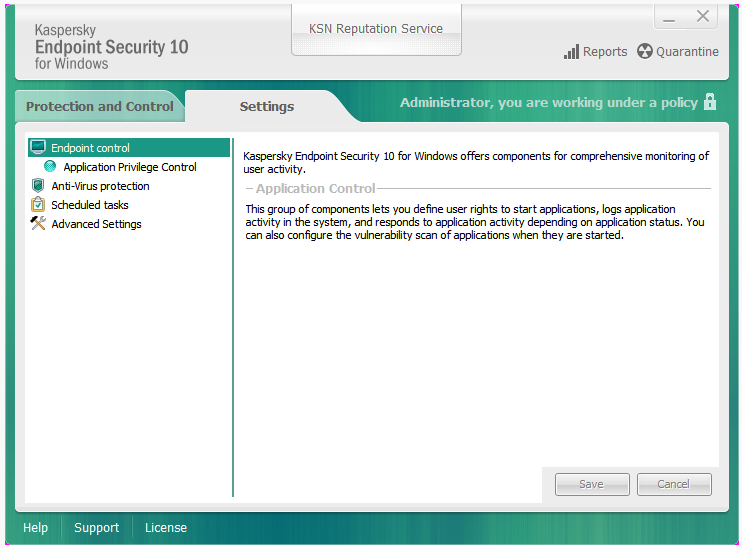The width and height of the screenshot is (742, 548).
Task: Open the Support link
Action: click(97, 528)
